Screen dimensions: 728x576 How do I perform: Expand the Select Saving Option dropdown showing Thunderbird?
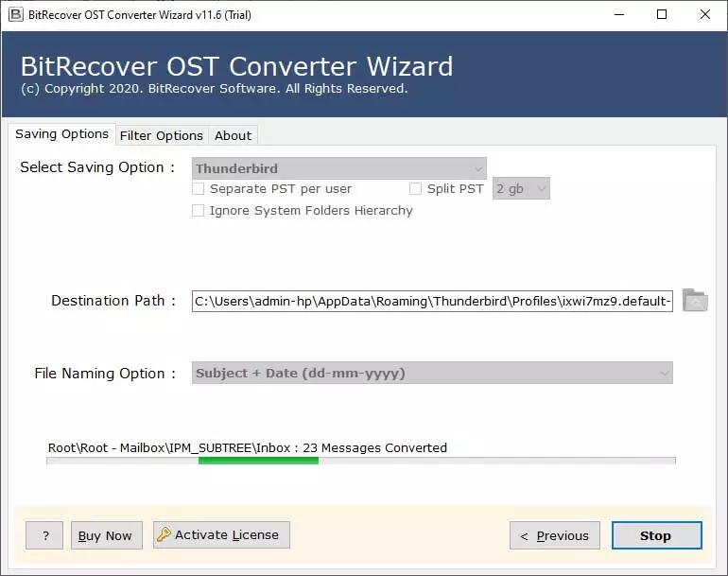pos(338,168)
